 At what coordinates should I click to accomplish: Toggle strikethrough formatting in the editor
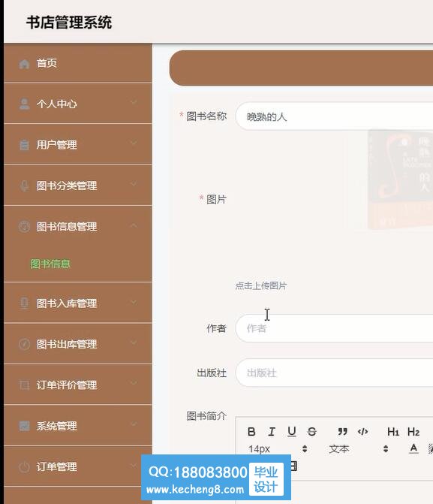tap(311, 431)
